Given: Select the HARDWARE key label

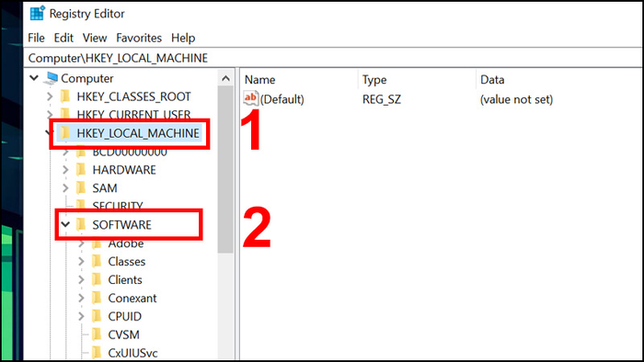Looking at the screenshot, I should point(124,170).
